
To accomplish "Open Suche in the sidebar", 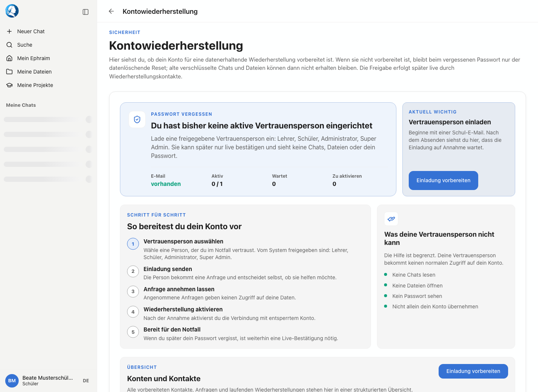I will [x=48, y=45].
